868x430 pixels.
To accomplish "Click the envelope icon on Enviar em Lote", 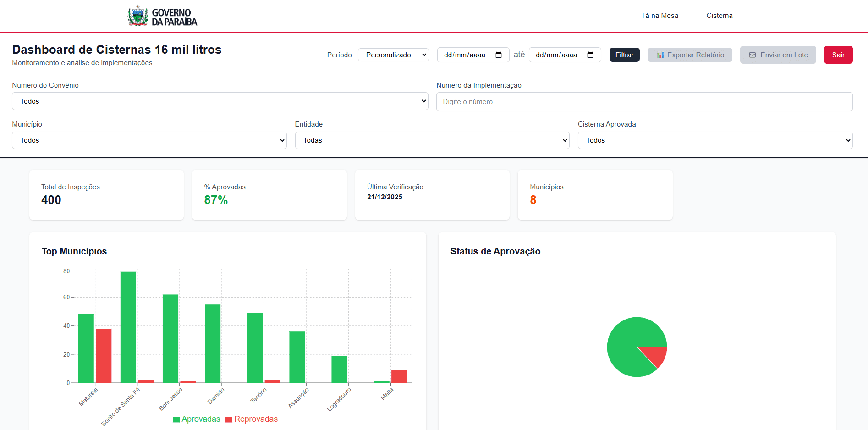I will 752,55.
